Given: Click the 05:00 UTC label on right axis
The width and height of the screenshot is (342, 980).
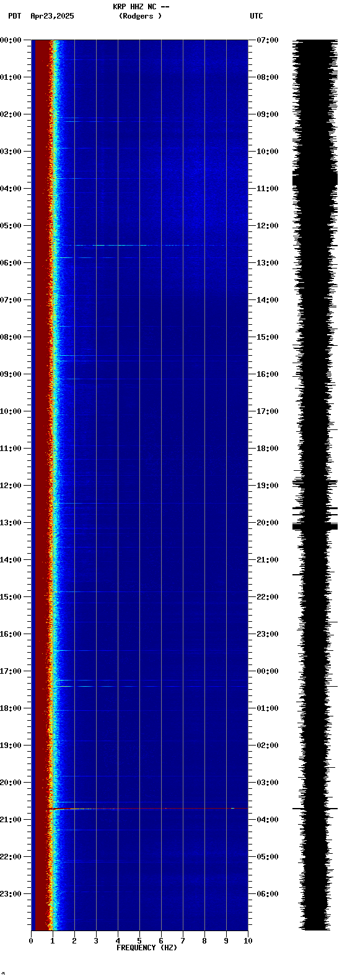Looking at the screenshot, I should coord(268,857).
